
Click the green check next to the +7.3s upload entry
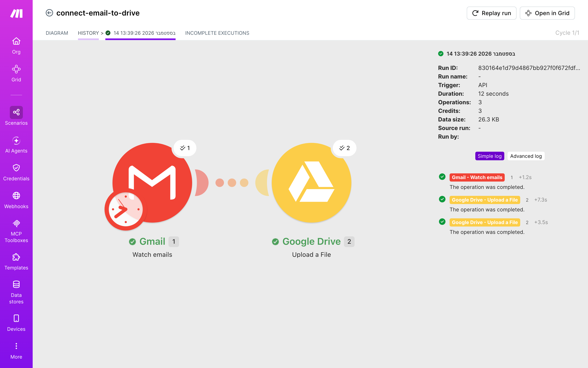click(x=442, y=199)
